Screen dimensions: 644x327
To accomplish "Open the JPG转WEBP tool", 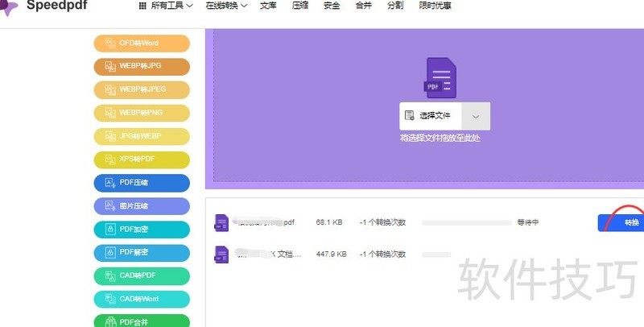I will point(142,136).
